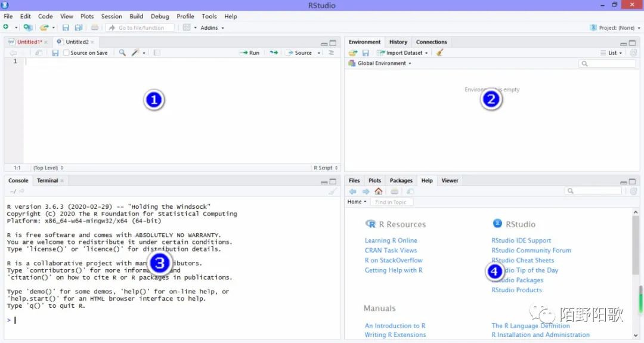644x343 pixels.
Task: Load workspace in Environment pane
Action: tap(353, 52)
